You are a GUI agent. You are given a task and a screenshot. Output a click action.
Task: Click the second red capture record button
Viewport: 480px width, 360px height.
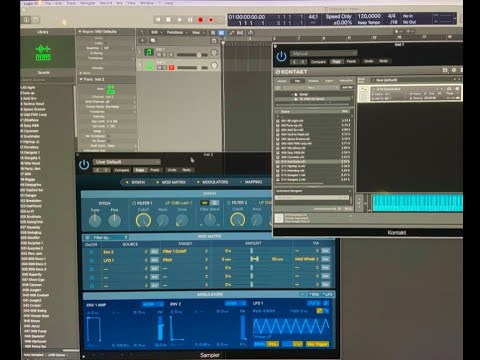(211, 20)
